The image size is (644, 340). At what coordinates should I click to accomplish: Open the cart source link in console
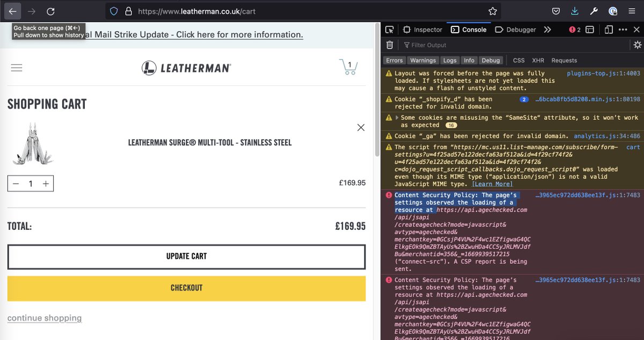(x=633, y=147)
